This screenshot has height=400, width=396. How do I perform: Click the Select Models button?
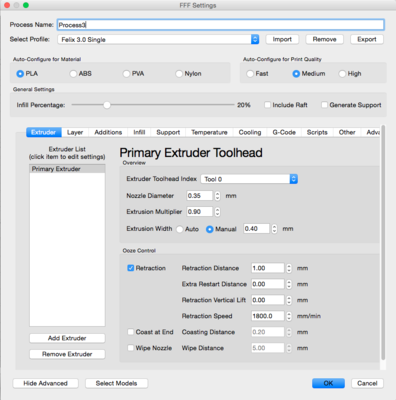pyautogui.click(x=116, y=383)
